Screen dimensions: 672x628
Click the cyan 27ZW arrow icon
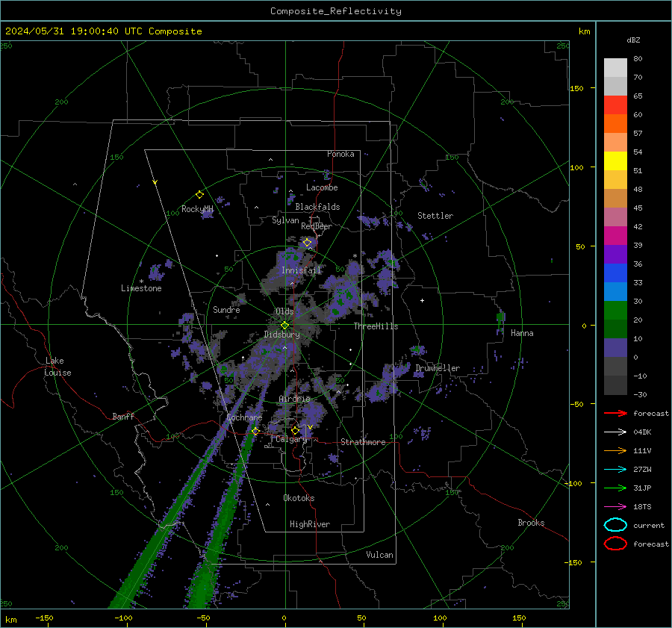click(615, 469)
